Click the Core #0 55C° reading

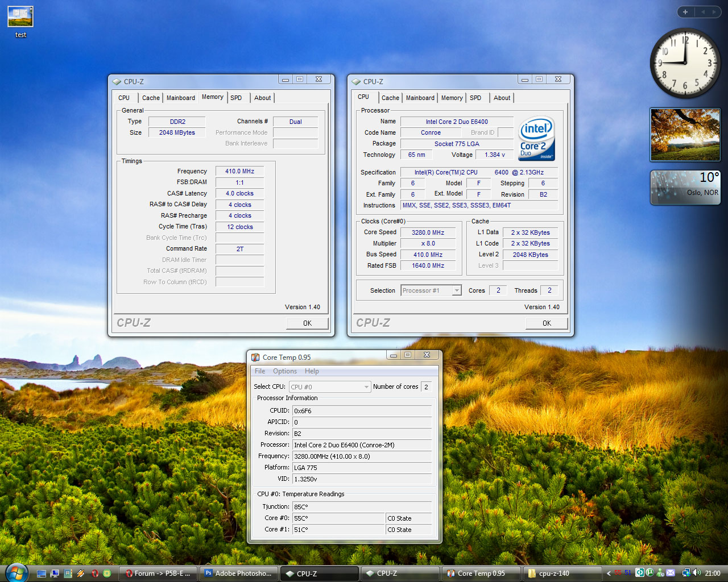pyautogui.click(x=339, y=518)
